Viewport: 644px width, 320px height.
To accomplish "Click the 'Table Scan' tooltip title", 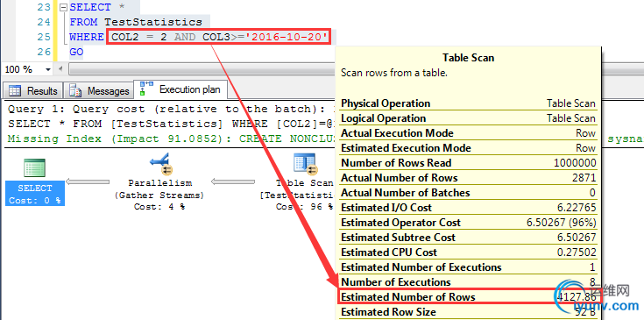I will click(468, 58).
